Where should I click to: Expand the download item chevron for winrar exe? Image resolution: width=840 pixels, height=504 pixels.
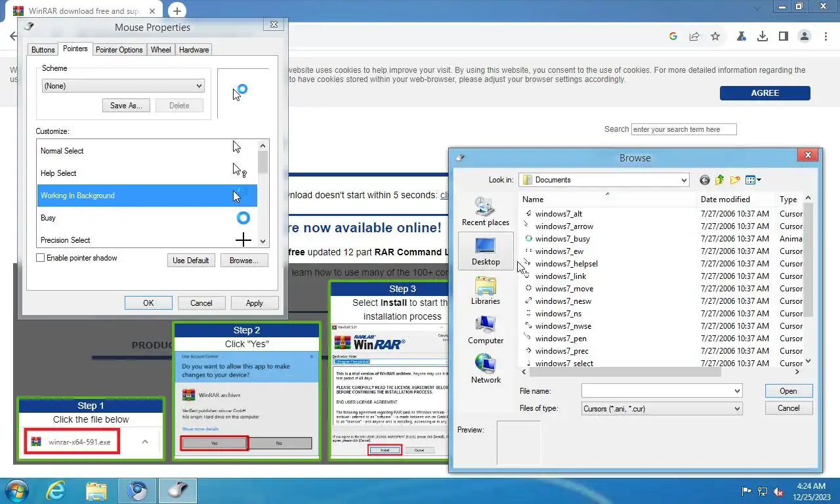tap(145, 442)
